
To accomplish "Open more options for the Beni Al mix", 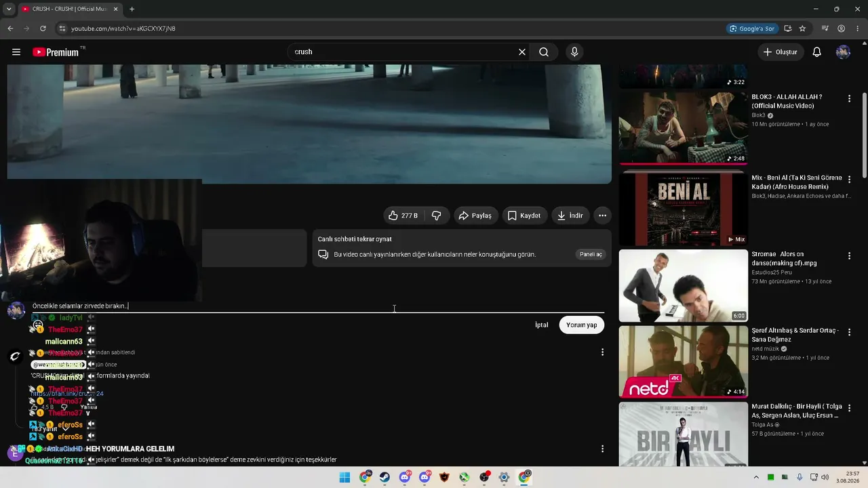I will [849, 180].
